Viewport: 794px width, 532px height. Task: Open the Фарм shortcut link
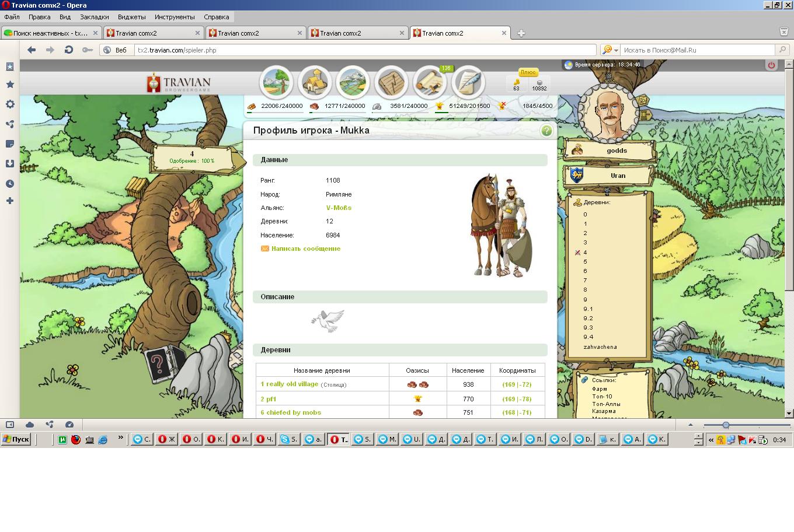click(x=600, y=388)
